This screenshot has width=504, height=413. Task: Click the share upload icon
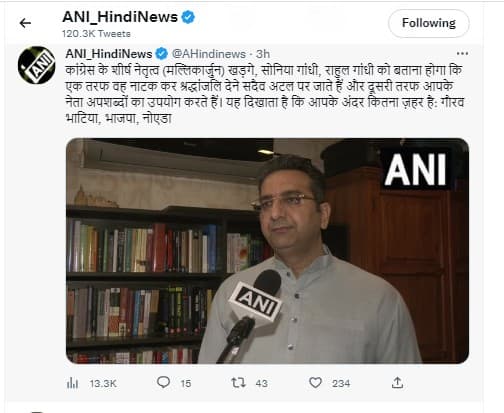pyautogui.click(x=397, y=383)
